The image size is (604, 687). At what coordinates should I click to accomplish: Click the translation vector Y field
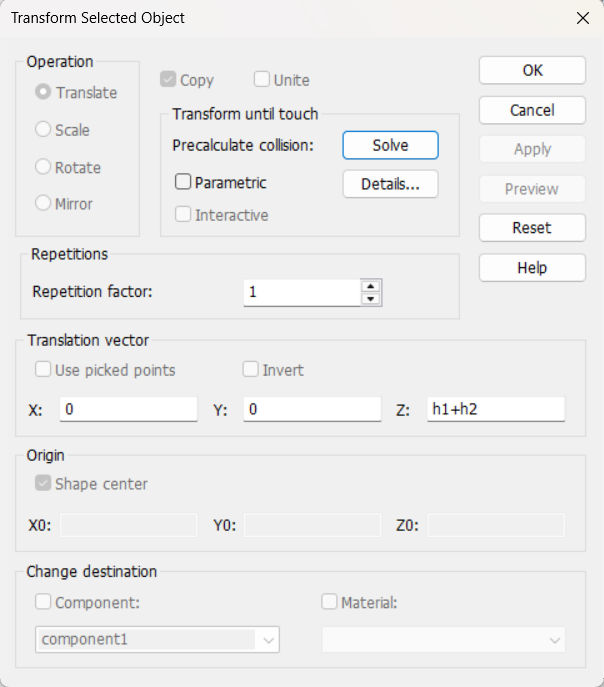312,409
